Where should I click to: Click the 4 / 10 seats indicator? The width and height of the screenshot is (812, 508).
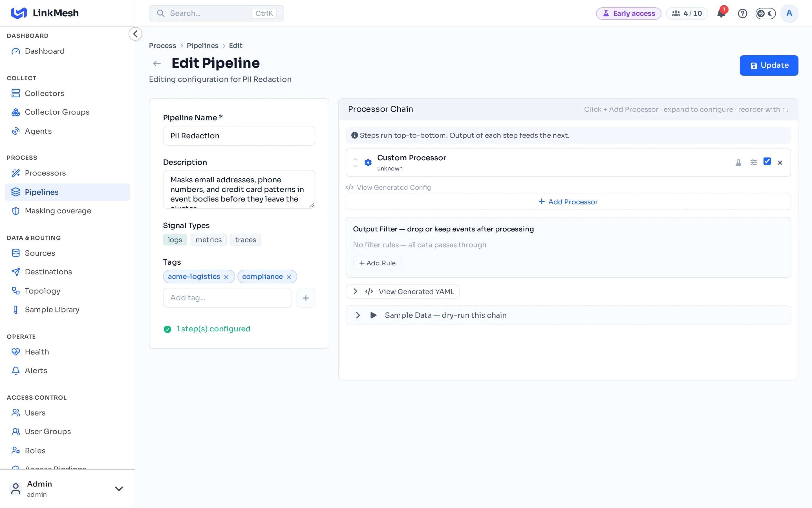click(x=687, y=14)
